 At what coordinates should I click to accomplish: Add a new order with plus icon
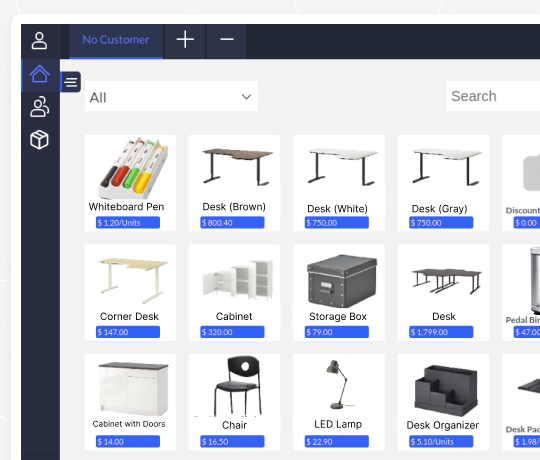coord(185,40)
